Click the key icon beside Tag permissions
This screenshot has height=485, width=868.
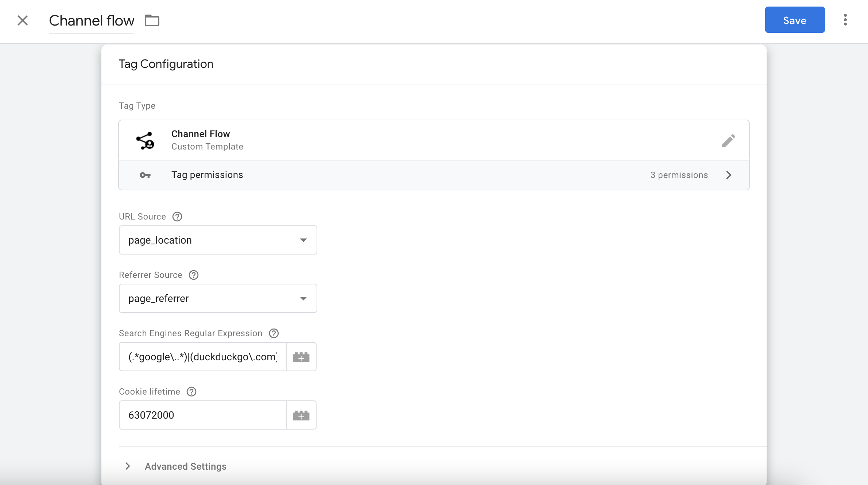[145, 175]
